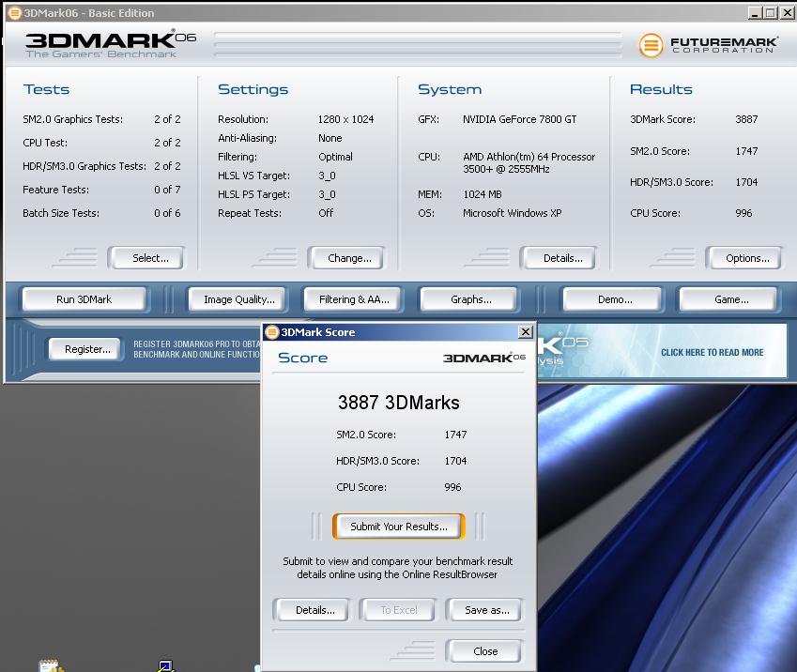Click the 'Results' section heading
Screen dimensions: 797x672
tap(661, 89)
